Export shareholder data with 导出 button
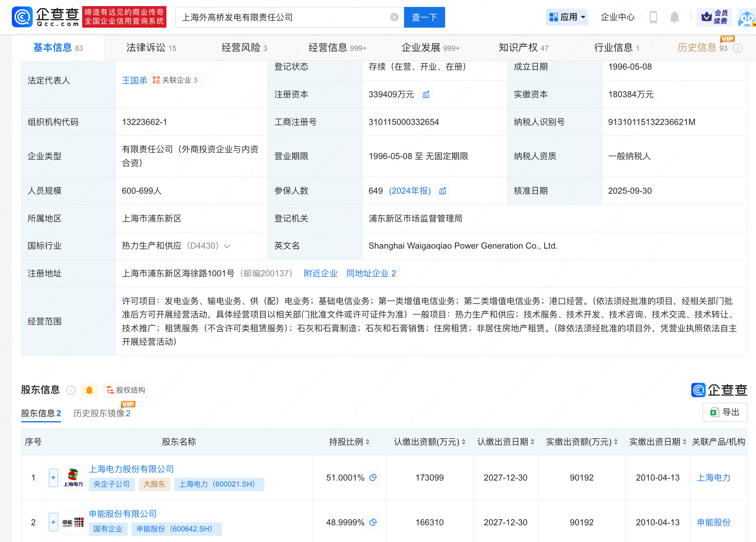 coord(725,412)
